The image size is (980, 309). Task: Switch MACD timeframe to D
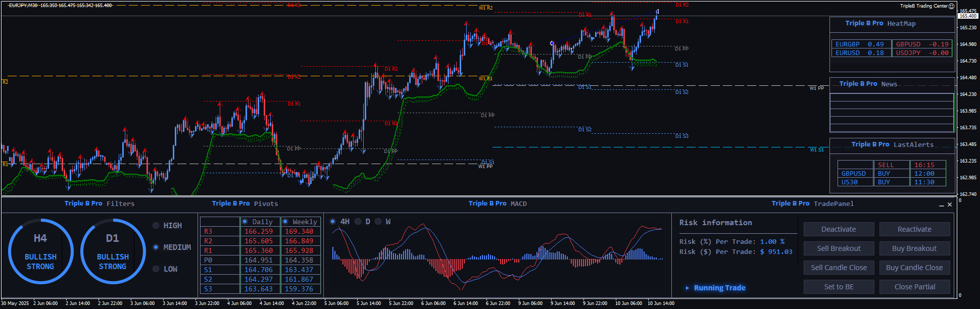(x=358, y=222)
